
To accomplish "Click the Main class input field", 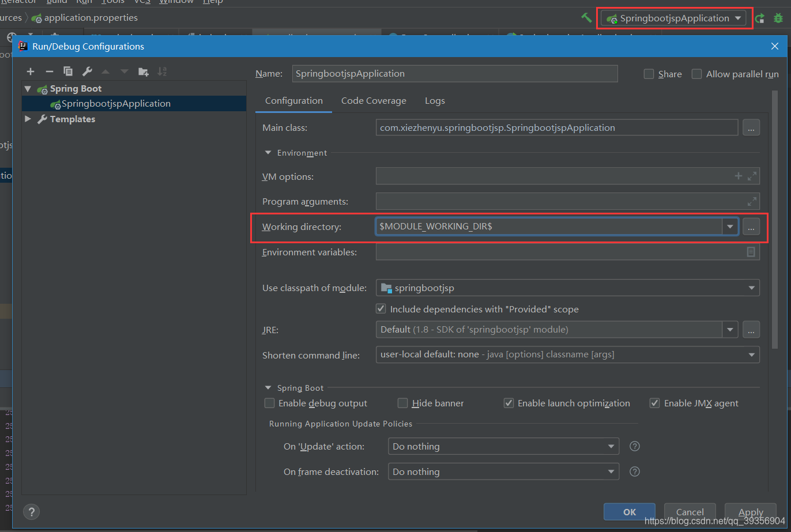I will (x=557, y=128).
